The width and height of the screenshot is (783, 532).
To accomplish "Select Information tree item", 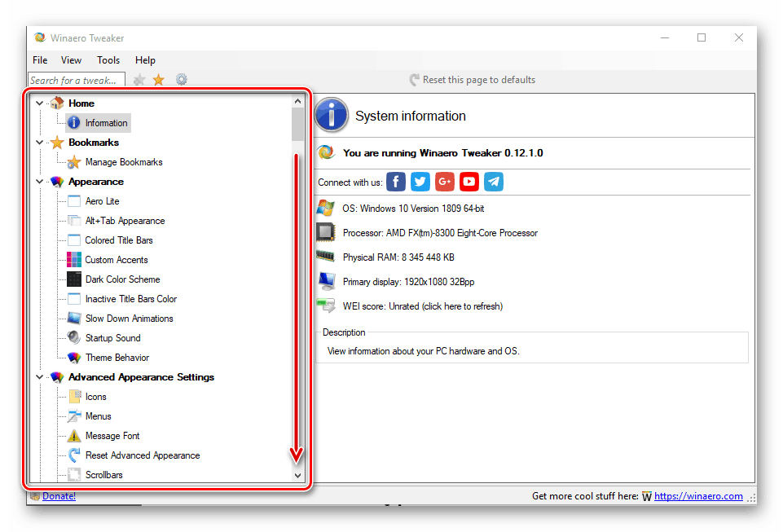I will (106, 123).
